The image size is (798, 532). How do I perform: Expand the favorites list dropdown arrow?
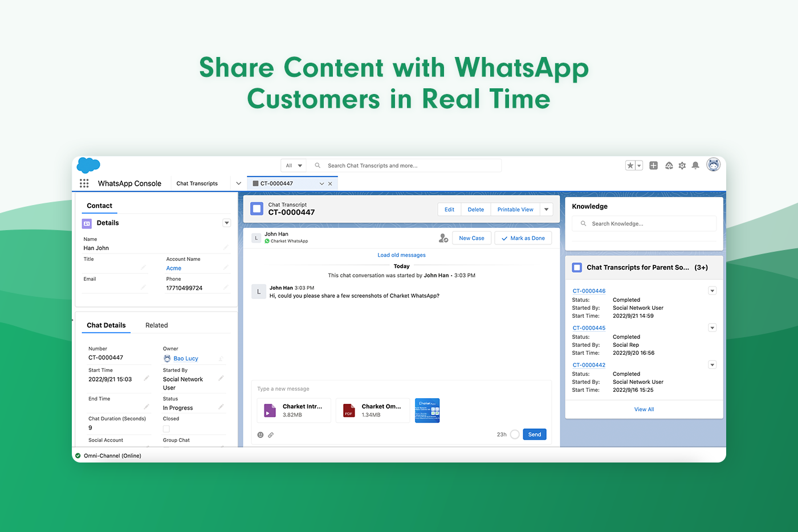[x=639, y=166]
